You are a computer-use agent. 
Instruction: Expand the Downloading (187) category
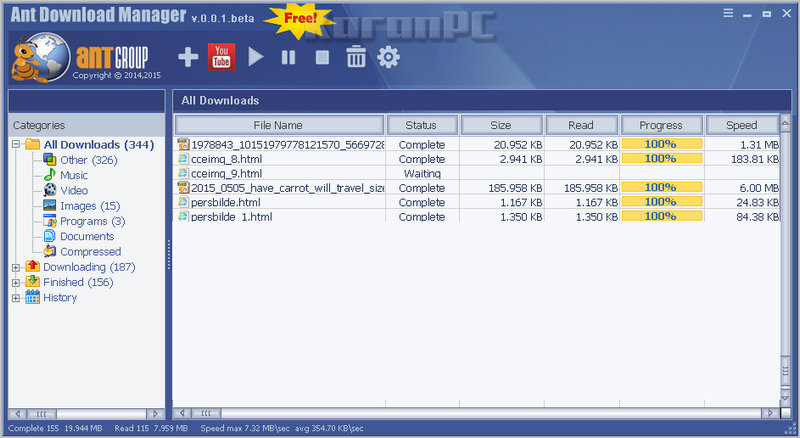[x=16, y=267]
